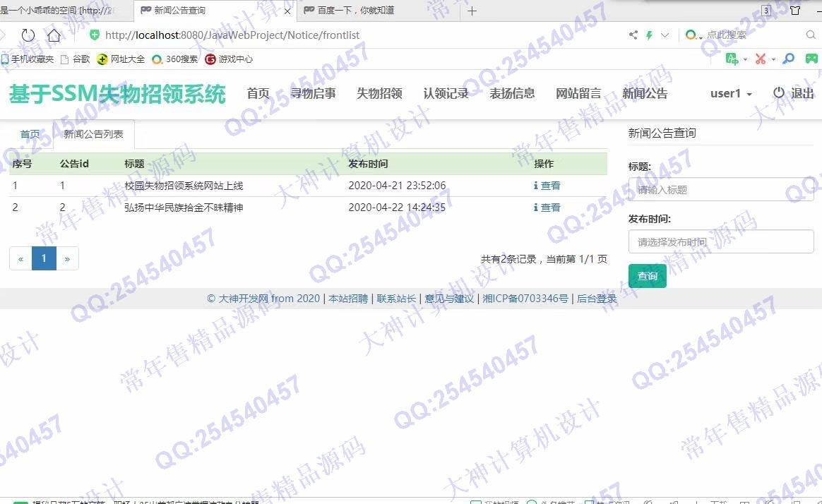The width and height of the screenshot is (822, 504).
Task: Click the blue magnifier icon in browser toolbar
Action: [789, 59]
